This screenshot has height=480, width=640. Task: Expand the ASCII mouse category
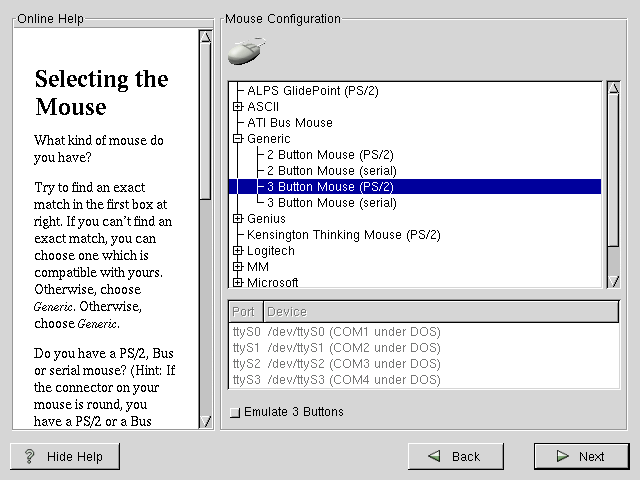coord(238,107)
